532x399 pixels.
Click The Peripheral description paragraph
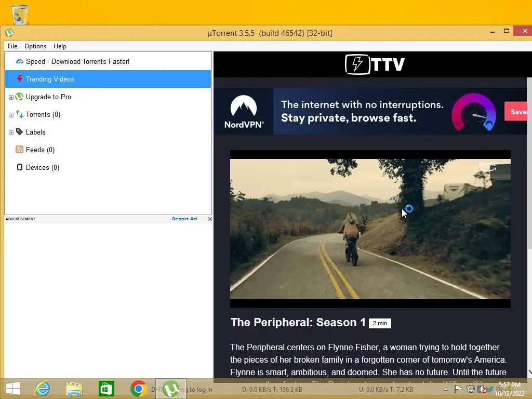tap(368, 360)
